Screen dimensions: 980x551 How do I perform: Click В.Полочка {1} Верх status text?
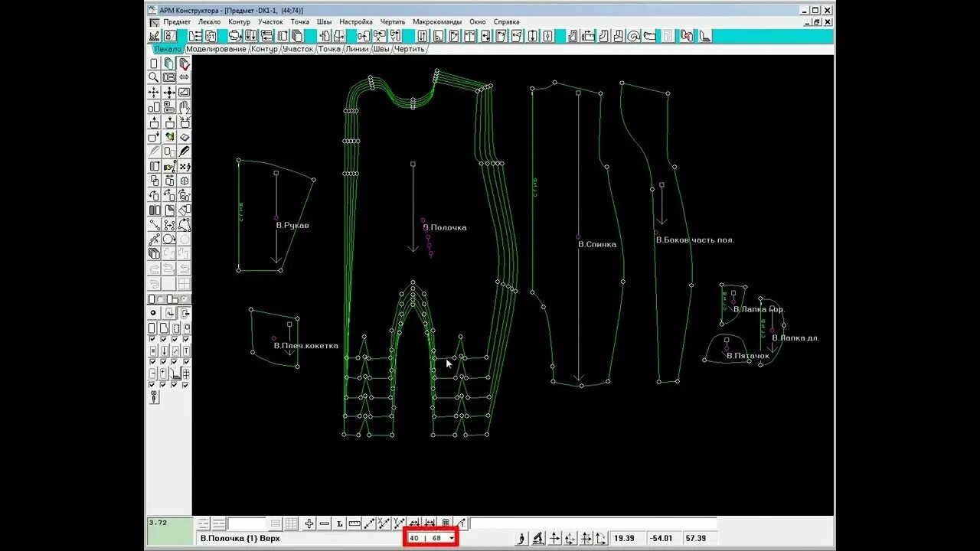click(240, 538)
